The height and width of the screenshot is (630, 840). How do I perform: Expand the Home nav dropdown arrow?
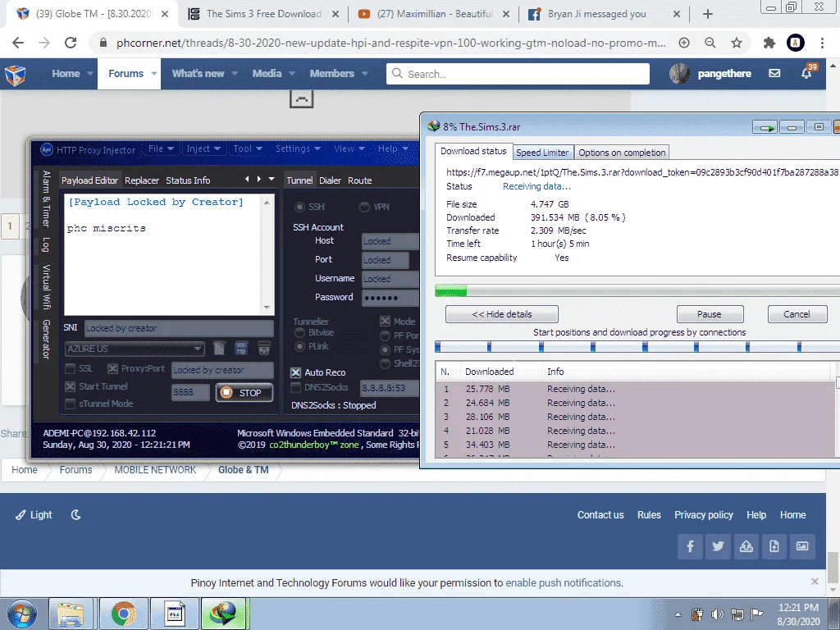tap(90, 73)
